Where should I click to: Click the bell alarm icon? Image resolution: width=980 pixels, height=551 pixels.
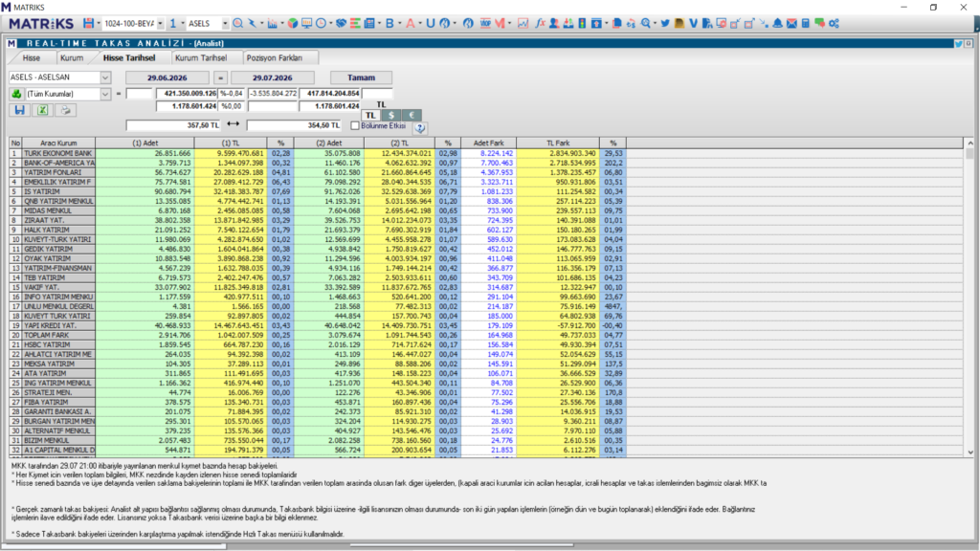tap(777, 23)
